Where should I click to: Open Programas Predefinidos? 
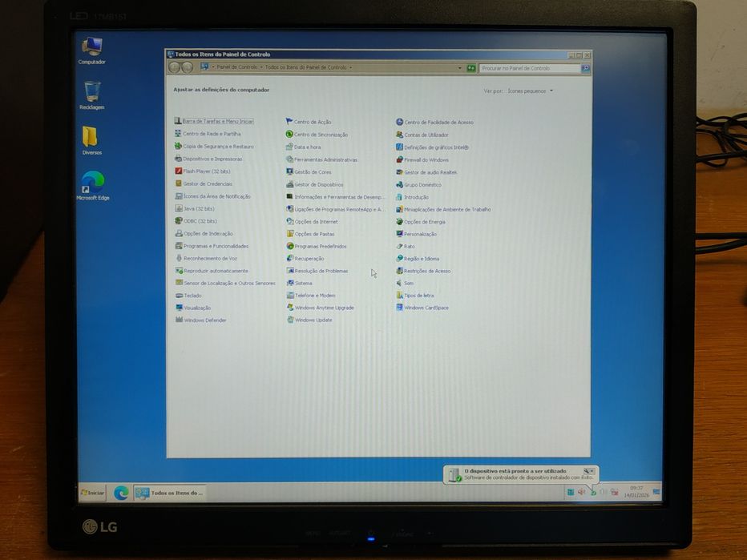point(317,246)
